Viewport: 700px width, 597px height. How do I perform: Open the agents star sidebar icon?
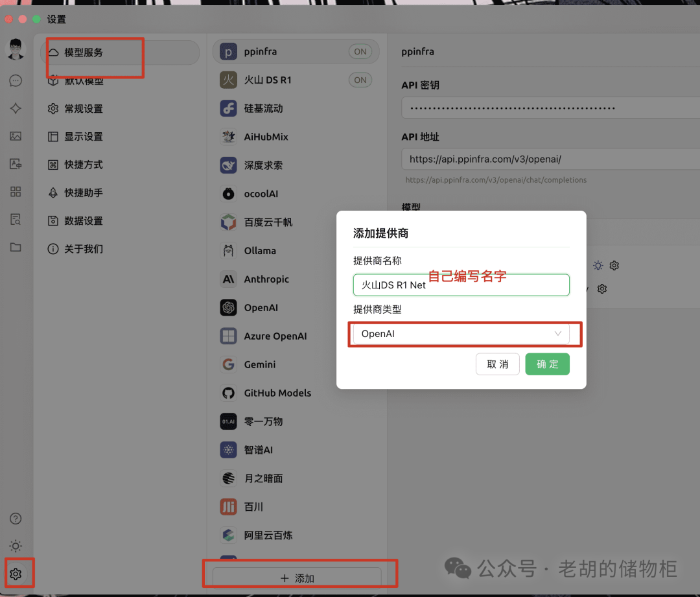point(16,108)
